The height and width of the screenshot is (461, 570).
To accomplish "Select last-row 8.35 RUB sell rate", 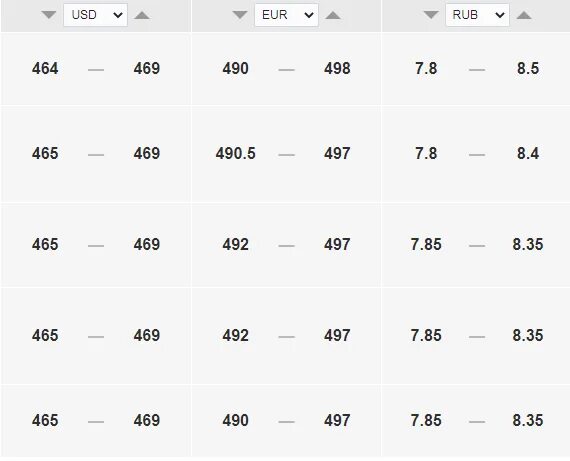I will (528, 420).
